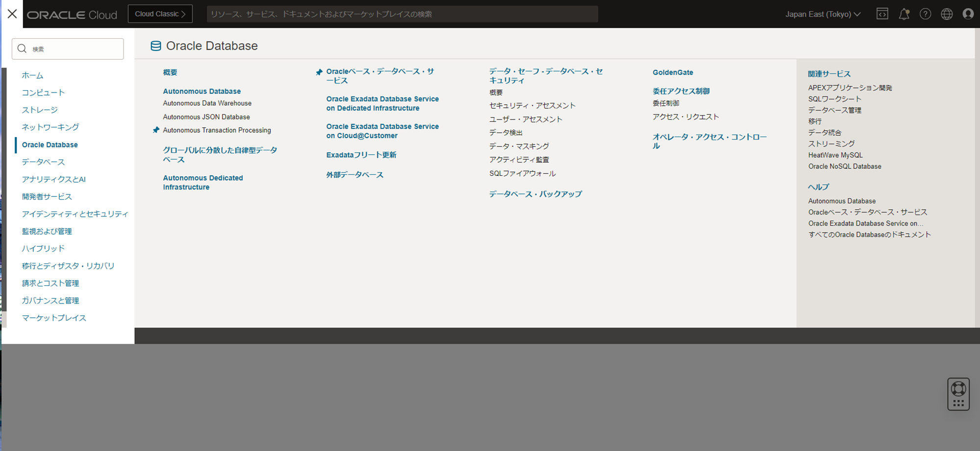The height and width of the screenshot is (451, 980).
Task: Open APEXアプリケーション開発 related service
Action: click(850, 88)
